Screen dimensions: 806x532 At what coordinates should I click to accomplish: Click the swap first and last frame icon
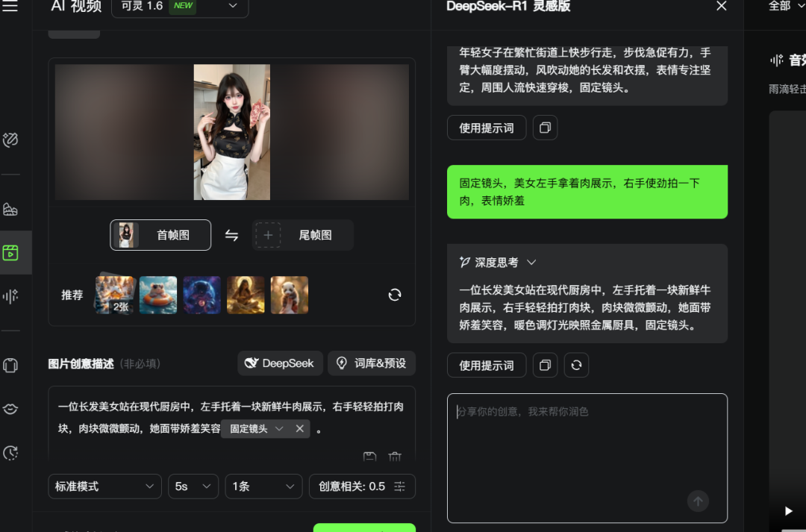point(231,235)
